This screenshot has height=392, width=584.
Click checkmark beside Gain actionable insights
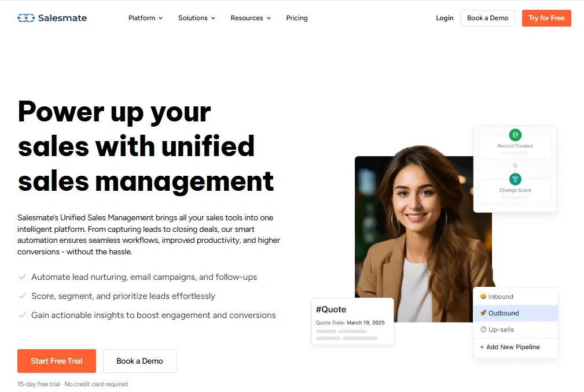point(23,315)
